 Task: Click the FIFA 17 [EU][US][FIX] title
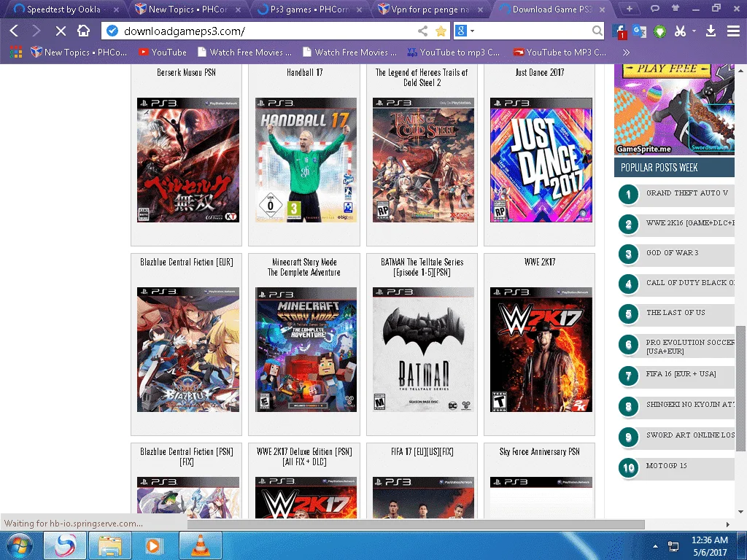422,451
